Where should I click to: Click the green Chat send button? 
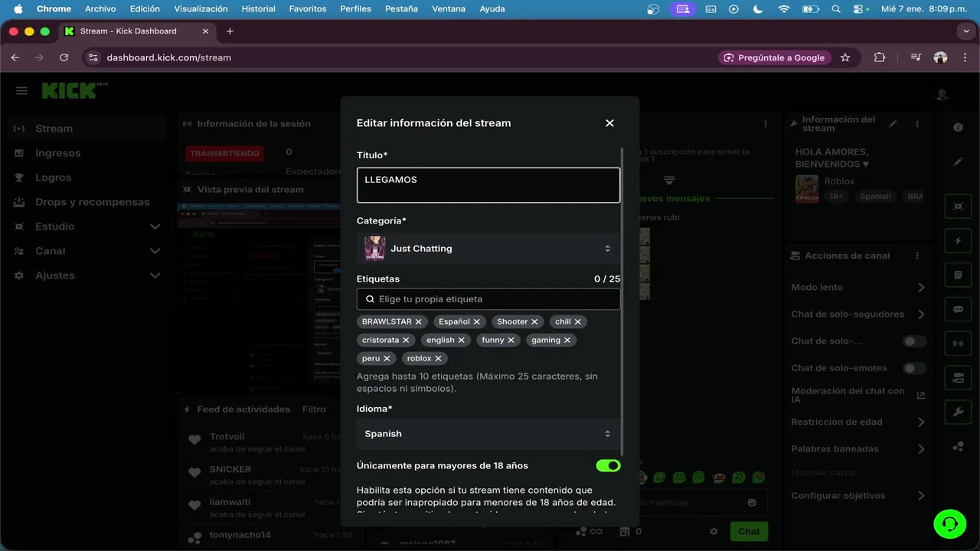749,531
